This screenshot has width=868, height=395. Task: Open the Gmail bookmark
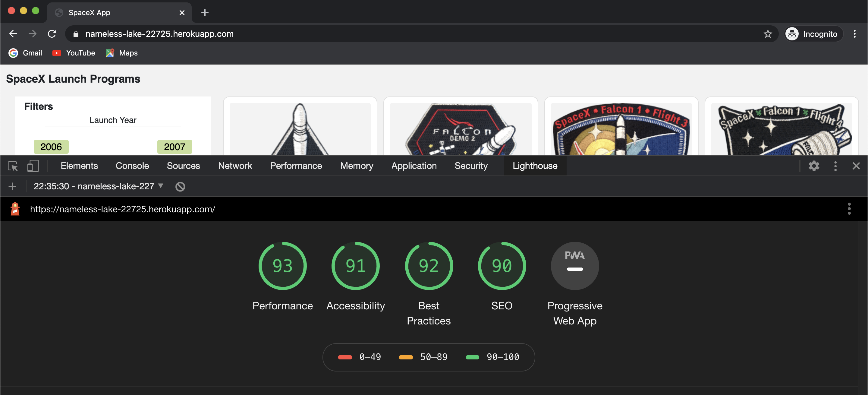click(26, 53)
